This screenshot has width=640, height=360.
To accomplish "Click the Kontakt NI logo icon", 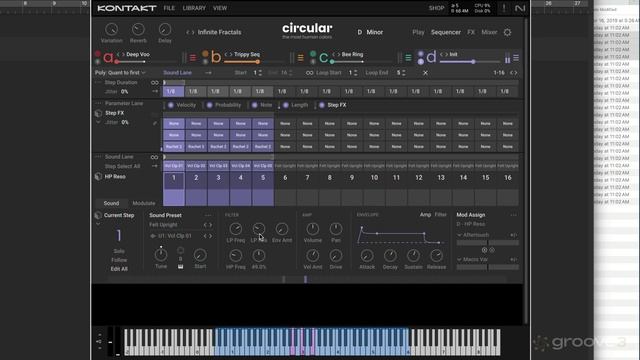I will 520,8.
